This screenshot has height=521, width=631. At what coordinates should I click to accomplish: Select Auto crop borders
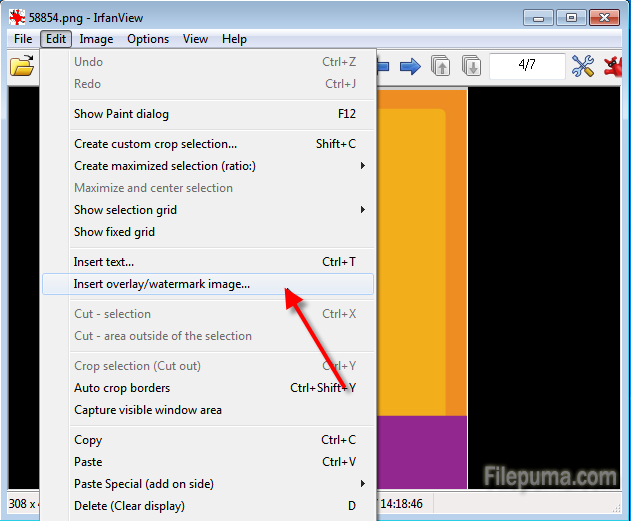point(122,388)
